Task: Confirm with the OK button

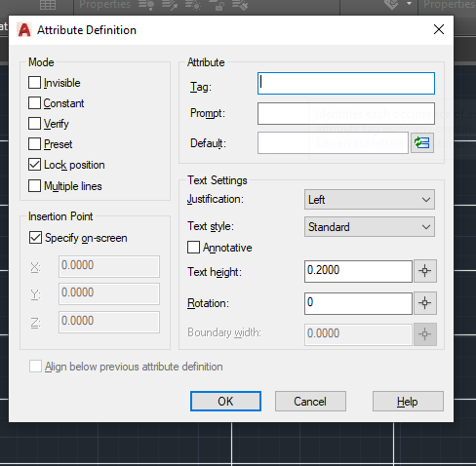Action: (x=225, y=402)
